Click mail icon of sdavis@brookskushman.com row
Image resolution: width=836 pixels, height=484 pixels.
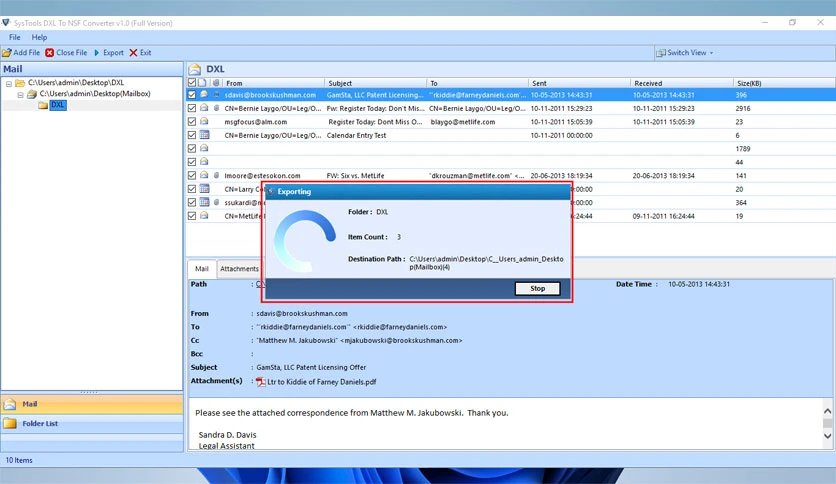click(204, 94)
